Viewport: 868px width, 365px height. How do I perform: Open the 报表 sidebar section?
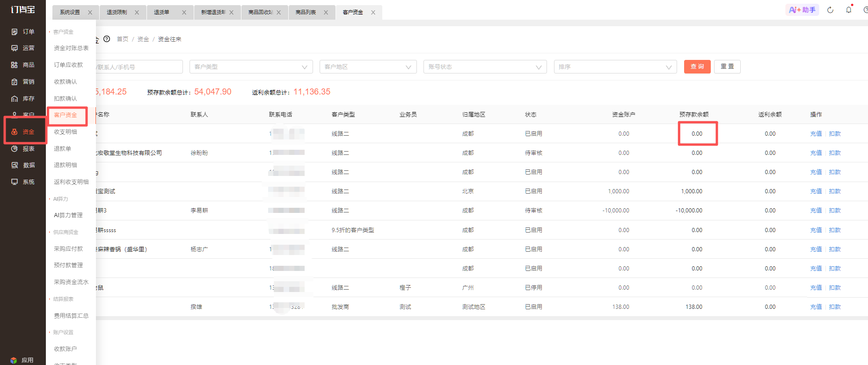(x=23, y=149)
